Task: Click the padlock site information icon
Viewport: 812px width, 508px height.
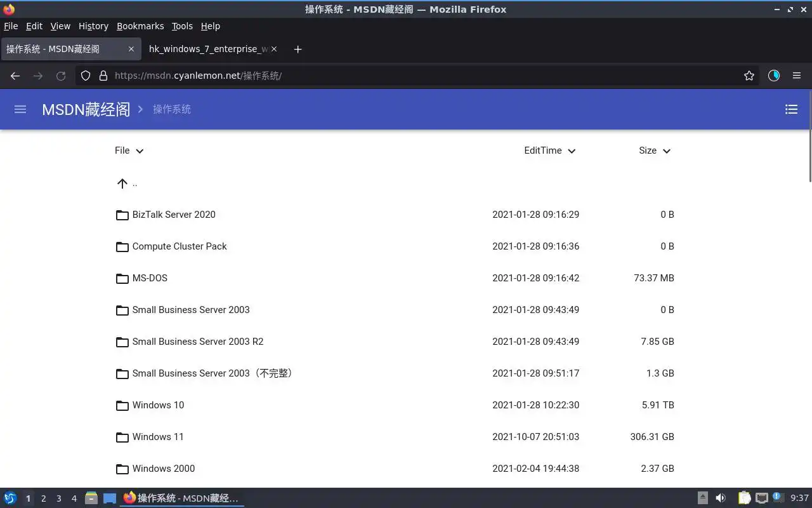Action: pos(103,76)
